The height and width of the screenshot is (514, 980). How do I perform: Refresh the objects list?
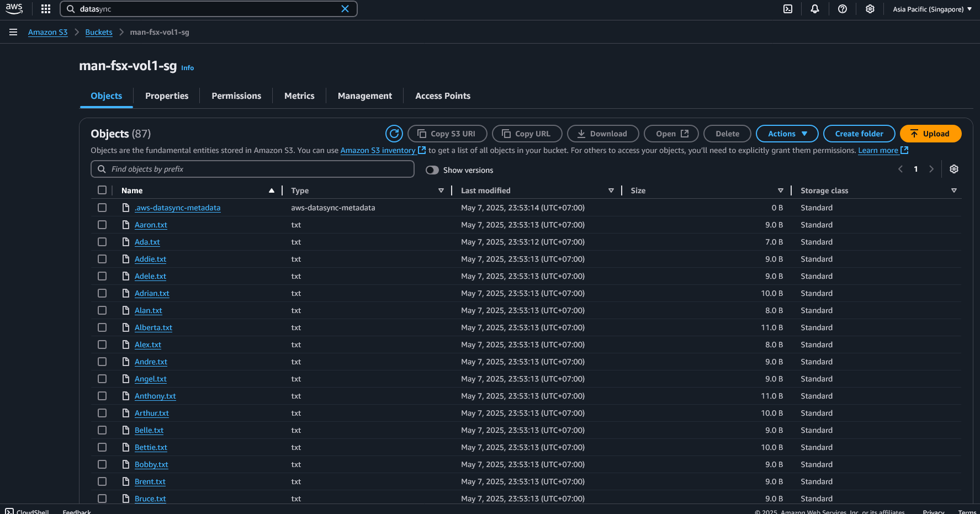coord(394,134)
